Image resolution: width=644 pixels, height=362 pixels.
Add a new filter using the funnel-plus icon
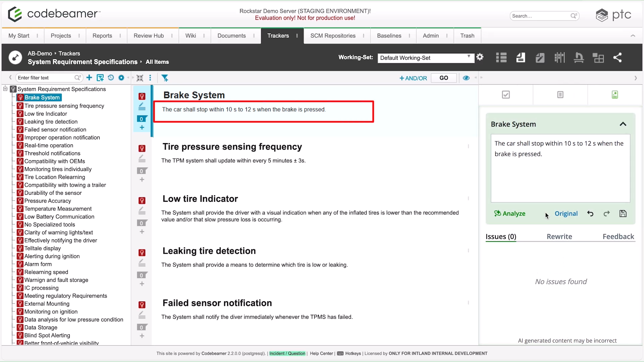[165, 78]
